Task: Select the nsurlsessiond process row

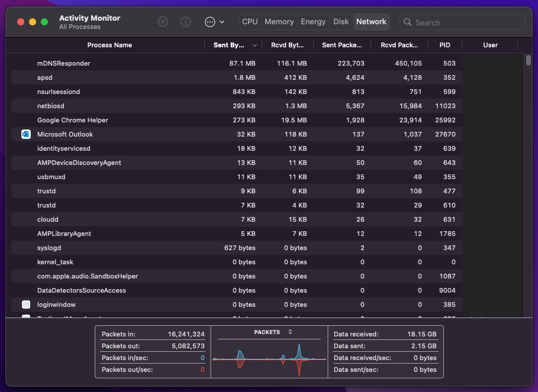Action: pos(237,92)
